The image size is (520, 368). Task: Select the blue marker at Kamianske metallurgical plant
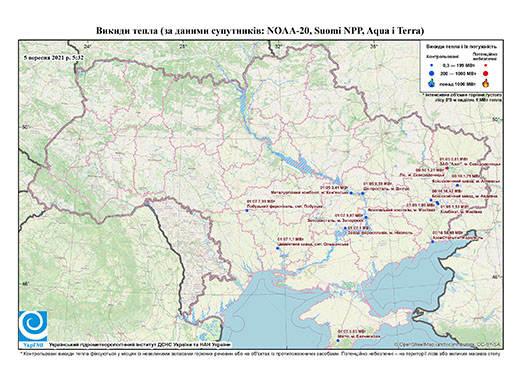(351, 193)
